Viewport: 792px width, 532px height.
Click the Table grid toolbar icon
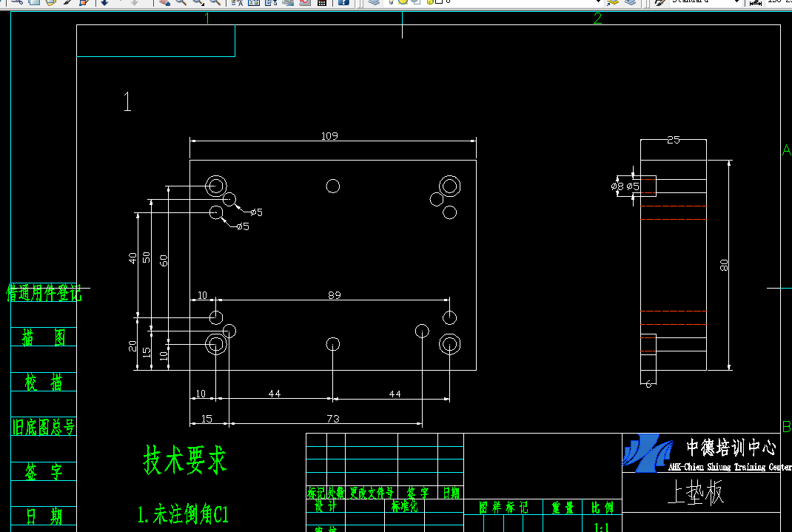(322, 2)
